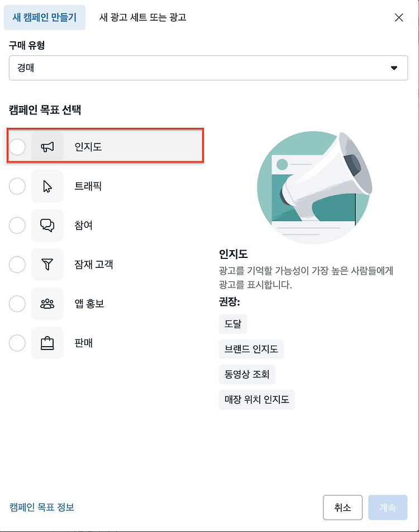
Task: Click the dropdown caret arrow in 구매 유형
Action: tap(394, 68)
